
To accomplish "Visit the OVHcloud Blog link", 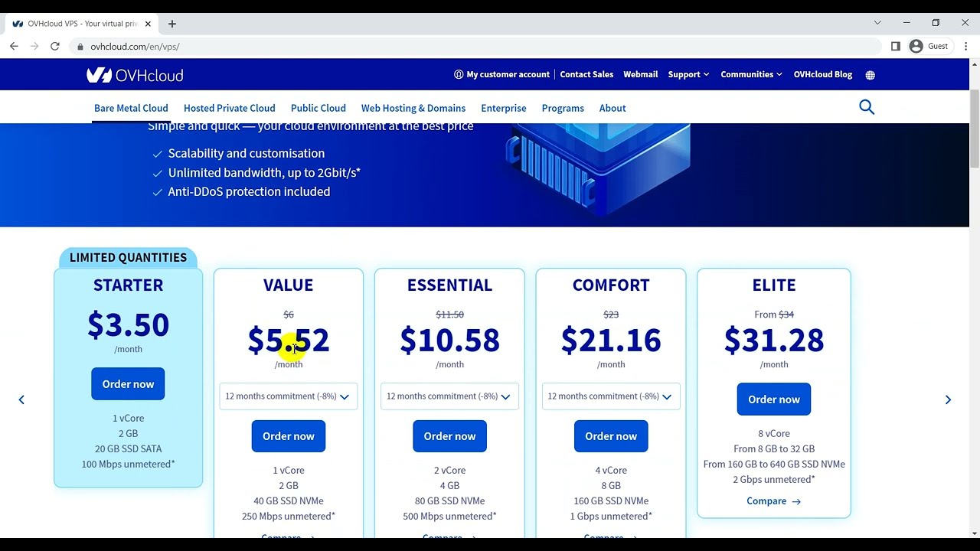I will pos(823,74).
